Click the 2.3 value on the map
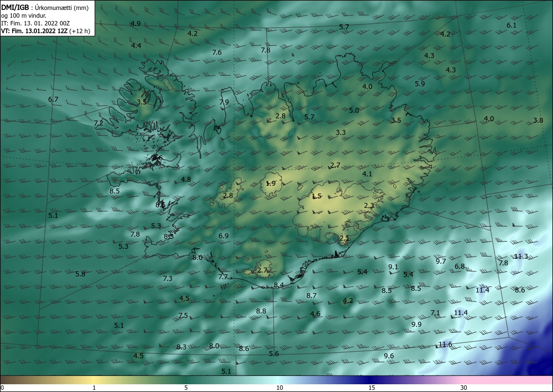The height and width of the screenshot is (392, 553). point(369,206)
